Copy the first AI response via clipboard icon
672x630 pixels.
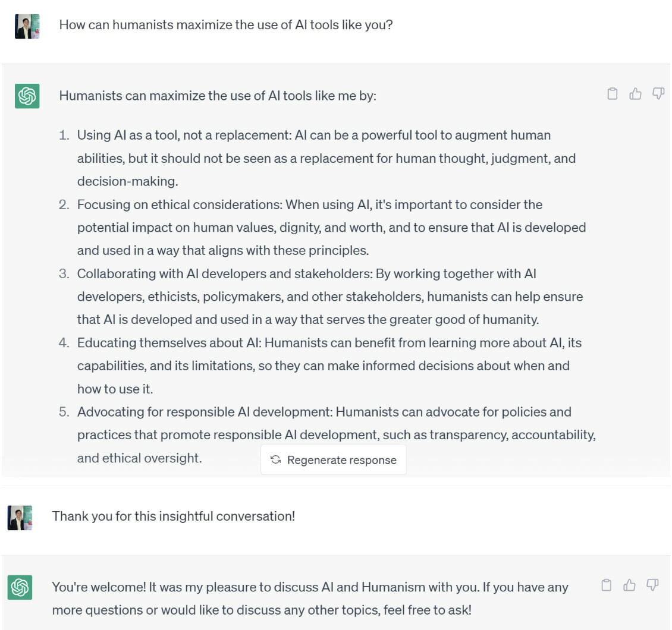click(x=613, y=94)
